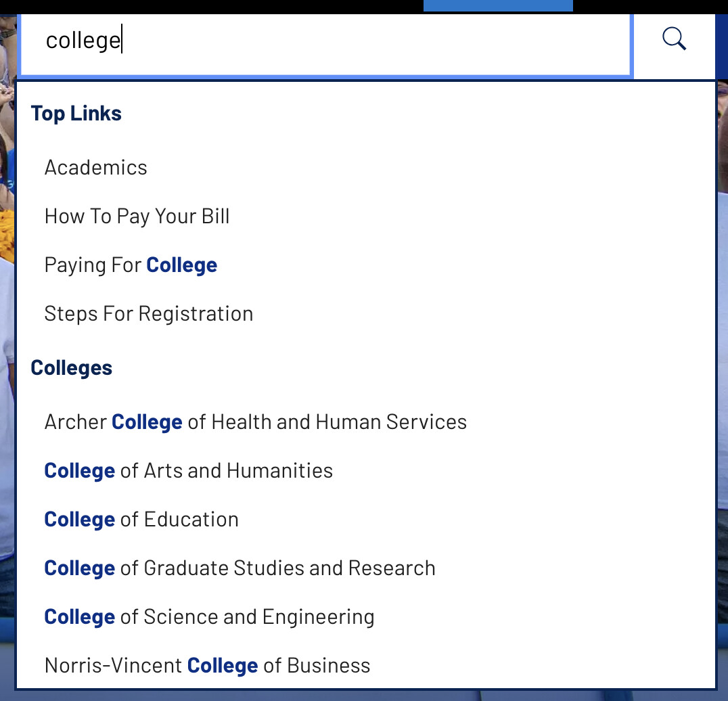Click the bold "College" in Norris-Vincent suggestion

pos(223,666)
